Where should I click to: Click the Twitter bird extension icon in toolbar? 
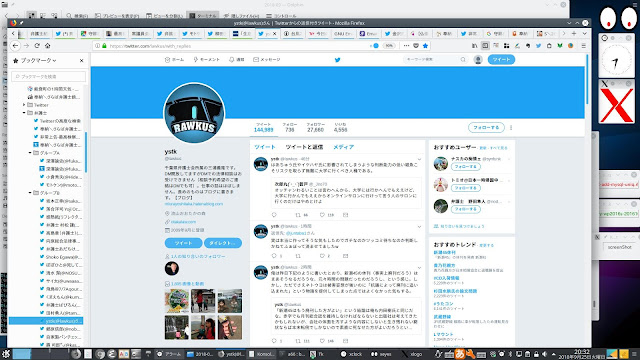click(x=538, y=46)
